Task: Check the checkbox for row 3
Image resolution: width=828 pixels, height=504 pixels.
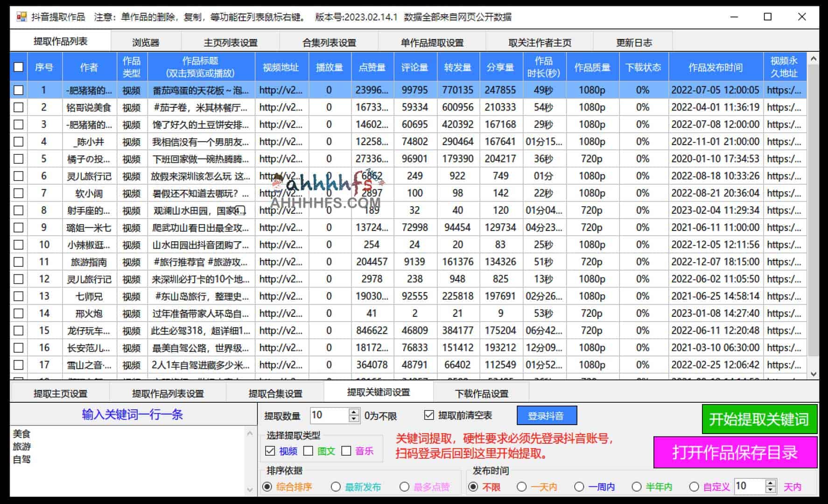Action: pos(19,124)
